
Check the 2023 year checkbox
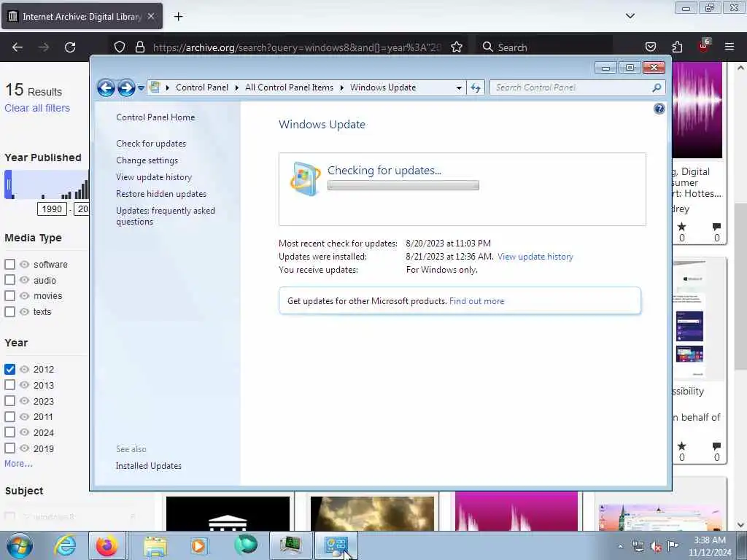(9, 401)
